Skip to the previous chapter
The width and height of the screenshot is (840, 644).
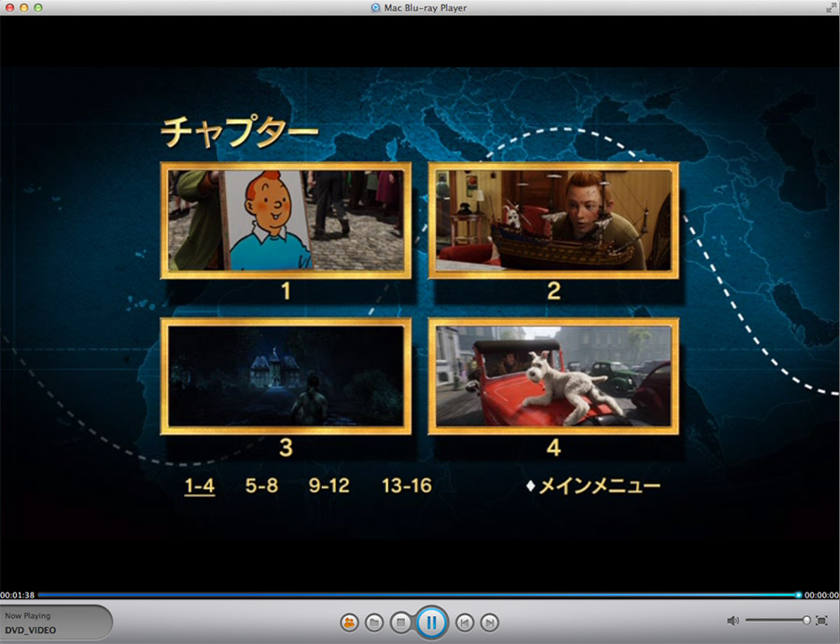(x=464, y=622)
